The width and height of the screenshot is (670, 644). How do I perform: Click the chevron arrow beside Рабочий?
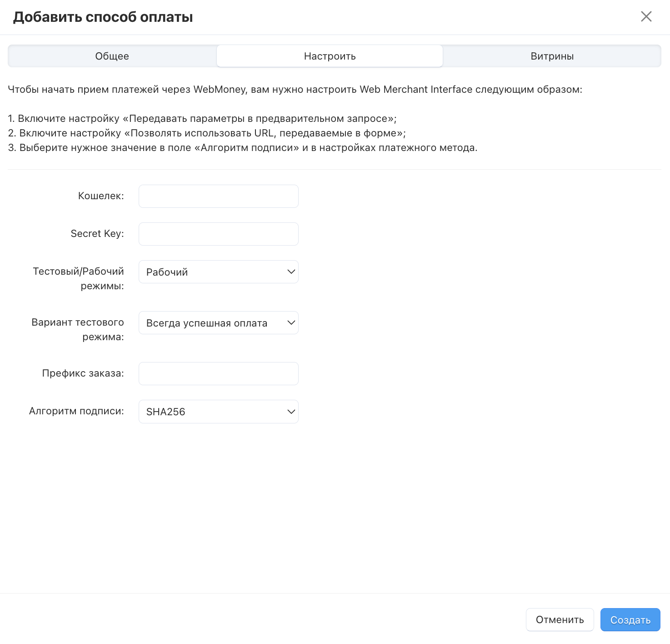click(x=291, y=272)
